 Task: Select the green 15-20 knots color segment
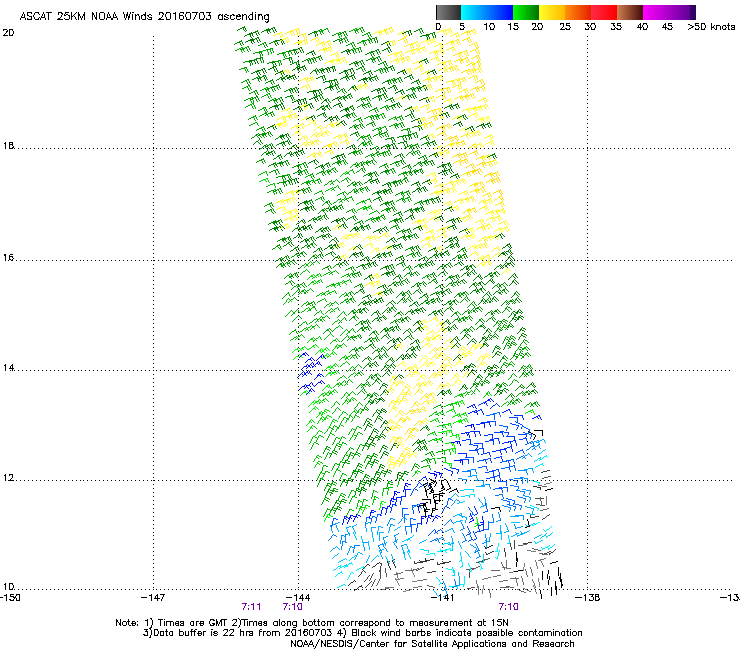[526, 12]
